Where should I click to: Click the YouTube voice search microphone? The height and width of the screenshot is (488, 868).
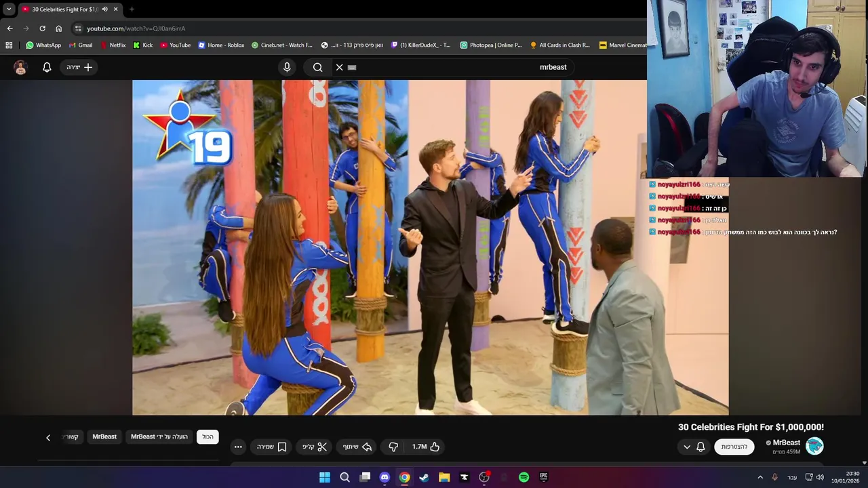[287, 67]
